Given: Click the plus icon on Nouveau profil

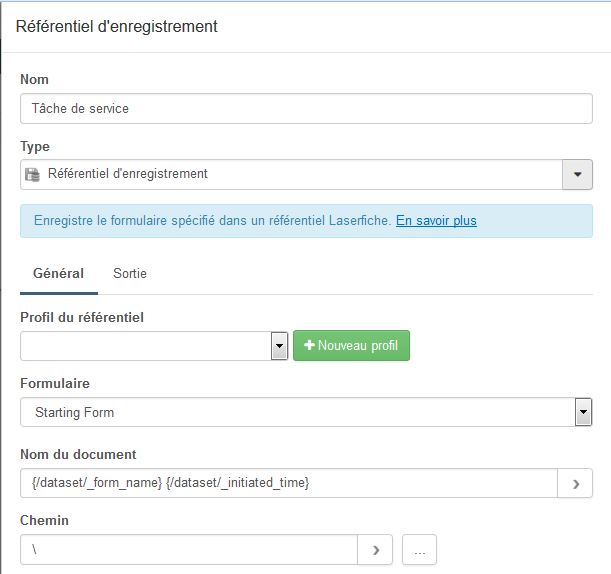Looking at the screenshot, I should coord(310,346).
